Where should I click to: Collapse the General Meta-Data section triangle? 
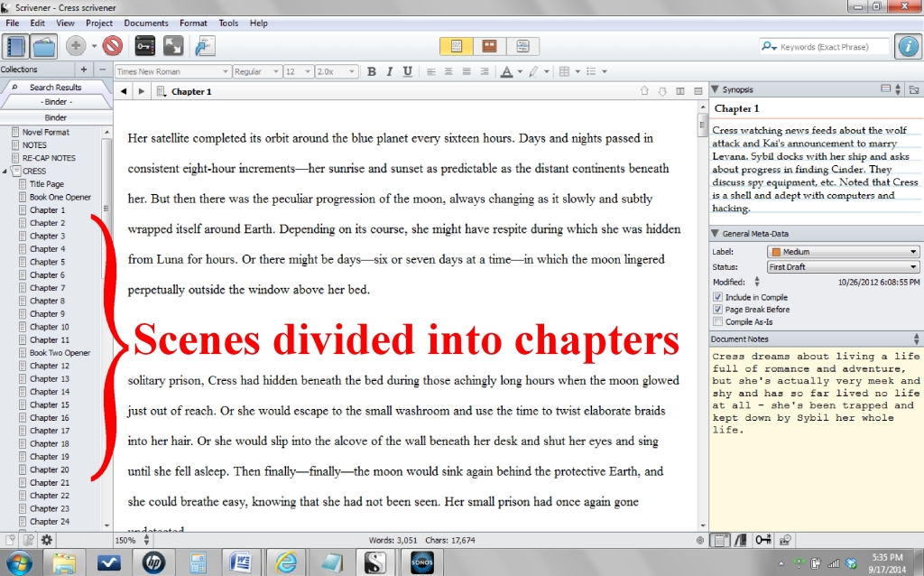[715, 234]
